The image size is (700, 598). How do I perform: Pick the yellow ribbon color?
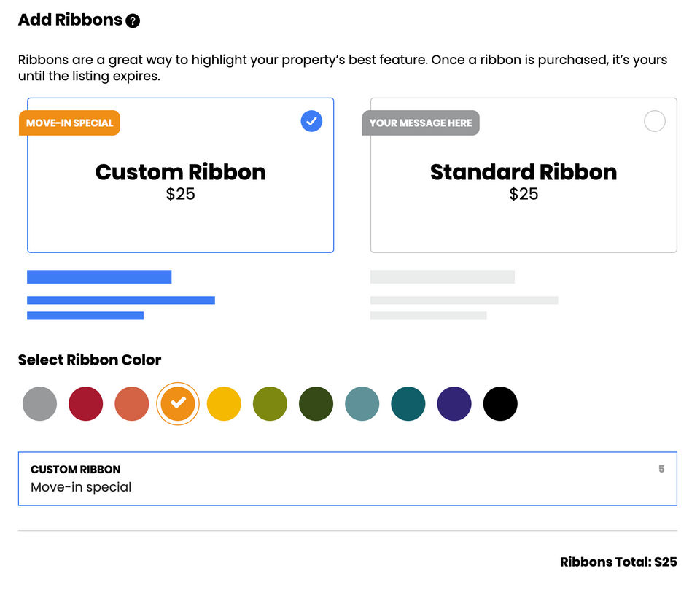pos(224,404)
